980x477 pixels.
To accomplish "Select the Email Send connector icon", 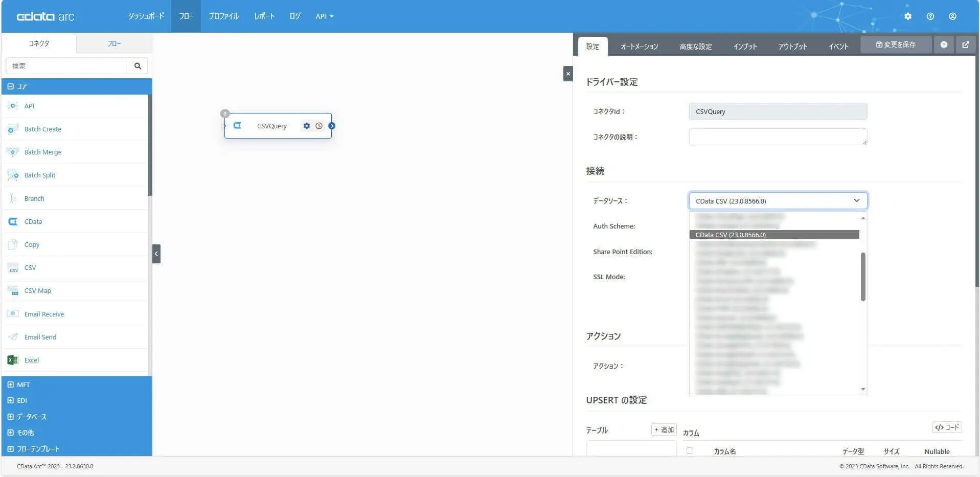I will click(13, 337).
